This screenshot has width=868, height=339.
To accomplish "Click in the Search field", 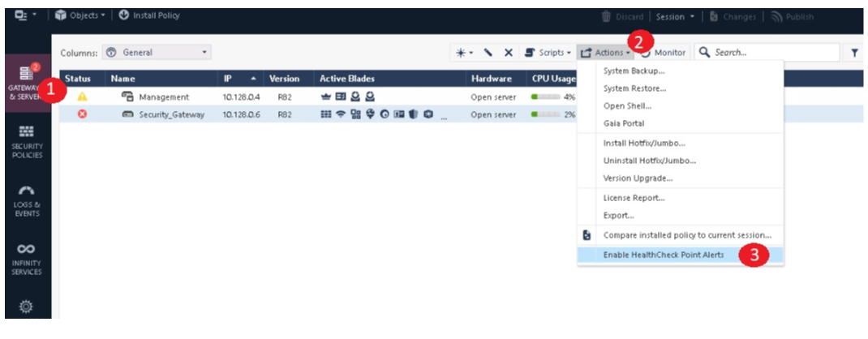I will click(x=767, y=53).
